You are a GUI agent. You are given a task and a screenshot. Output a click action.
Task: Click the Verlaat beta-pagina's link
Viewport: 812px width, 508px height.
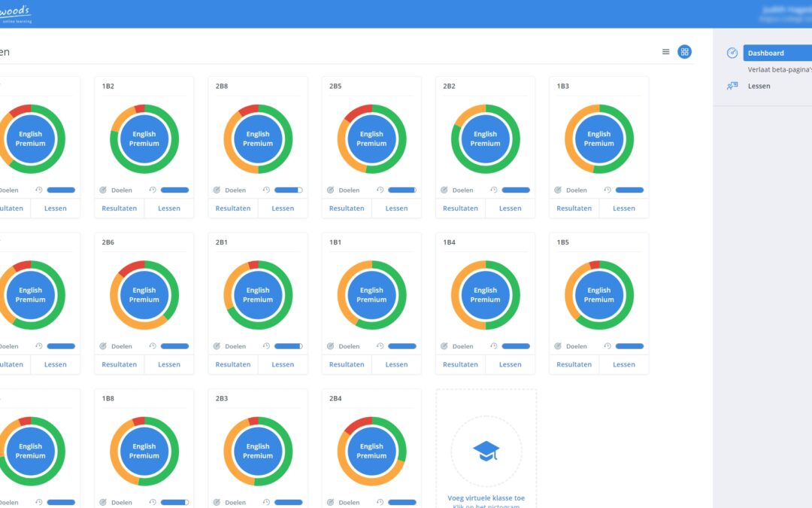pos(780,69)
